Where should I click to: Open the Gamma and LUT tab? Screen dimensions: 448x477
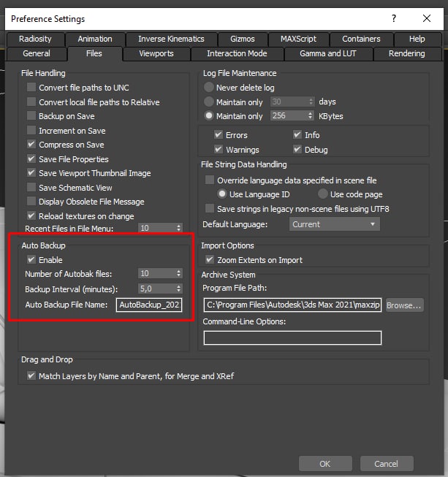[x=328, y=53]
